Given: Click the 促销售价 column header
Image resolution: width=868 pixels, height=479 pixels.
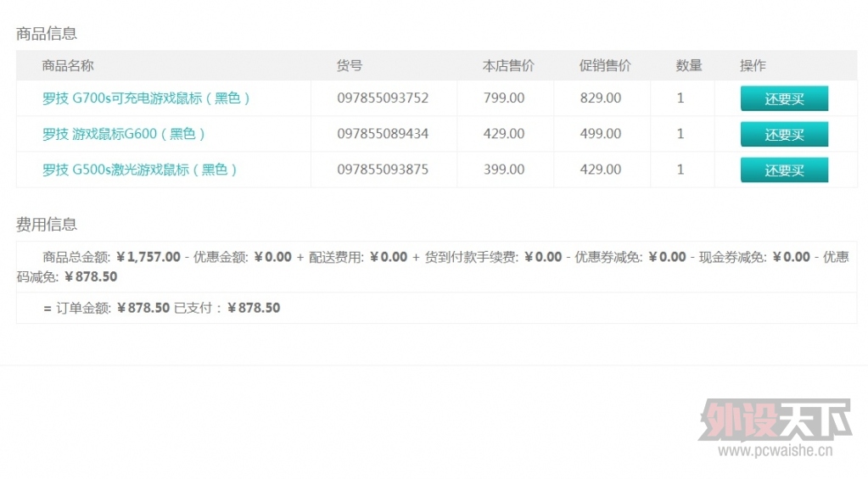Looking at the screenshot, I should point(605,66).
